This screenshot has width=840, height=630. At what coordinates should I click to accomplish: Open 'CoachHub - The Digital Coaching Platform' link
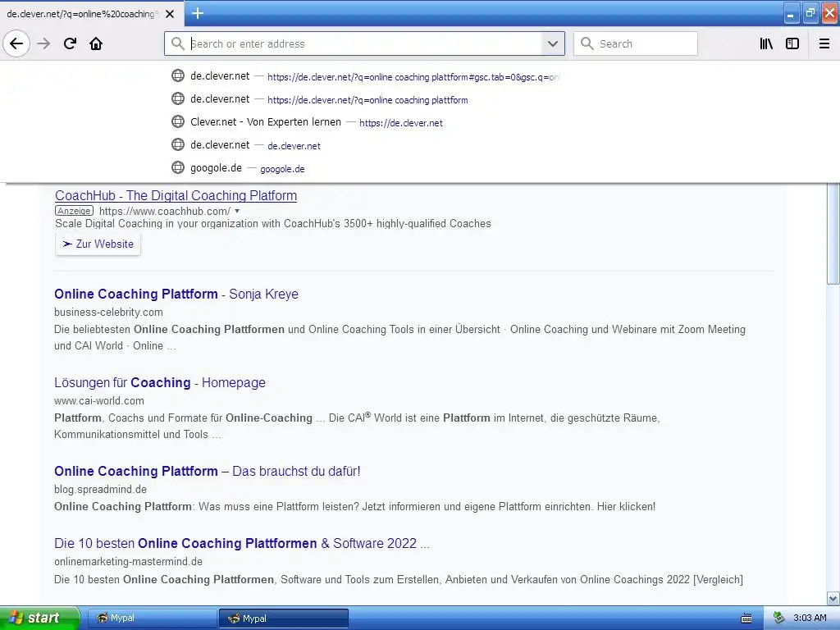pyautogui.click(x=176, y=195)
